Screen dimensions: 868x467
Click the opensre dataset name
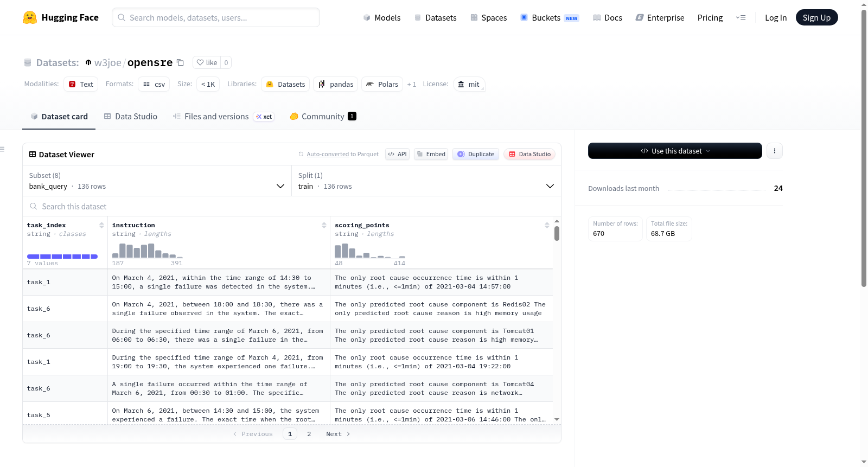point(150,62)
